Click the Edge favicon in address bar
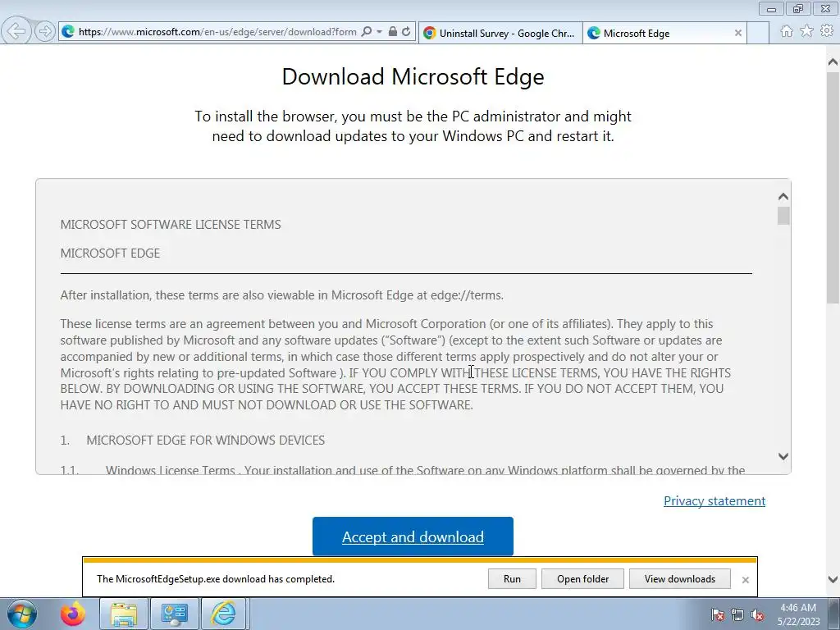 click(68, 32)
